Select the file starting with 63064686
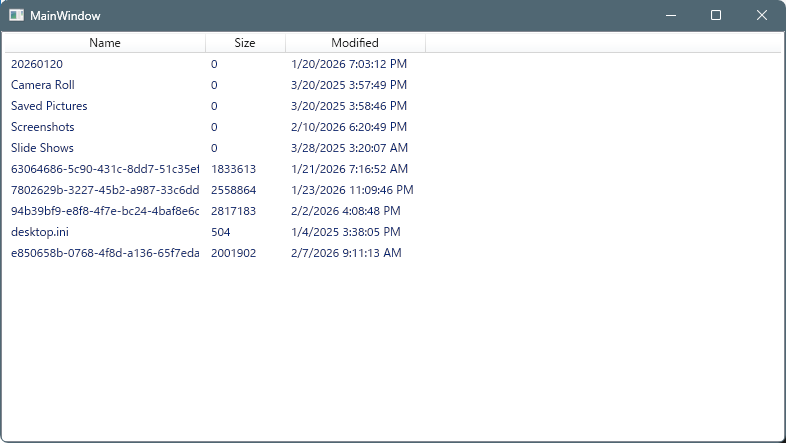Image resolution: width=786 pixels, height=443 pixels. point(104,169)
